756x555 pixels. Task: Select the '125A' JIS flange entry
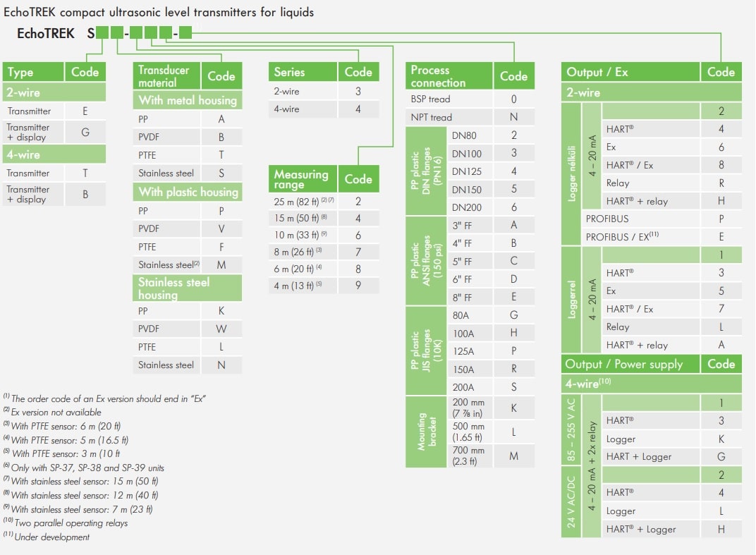coord(491,351)
